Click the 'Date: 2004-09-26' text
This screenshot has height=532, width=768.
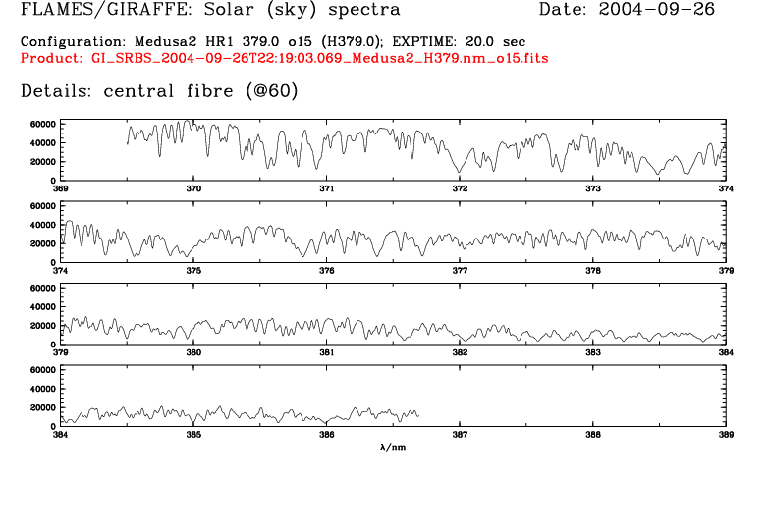tap(627, 9)
